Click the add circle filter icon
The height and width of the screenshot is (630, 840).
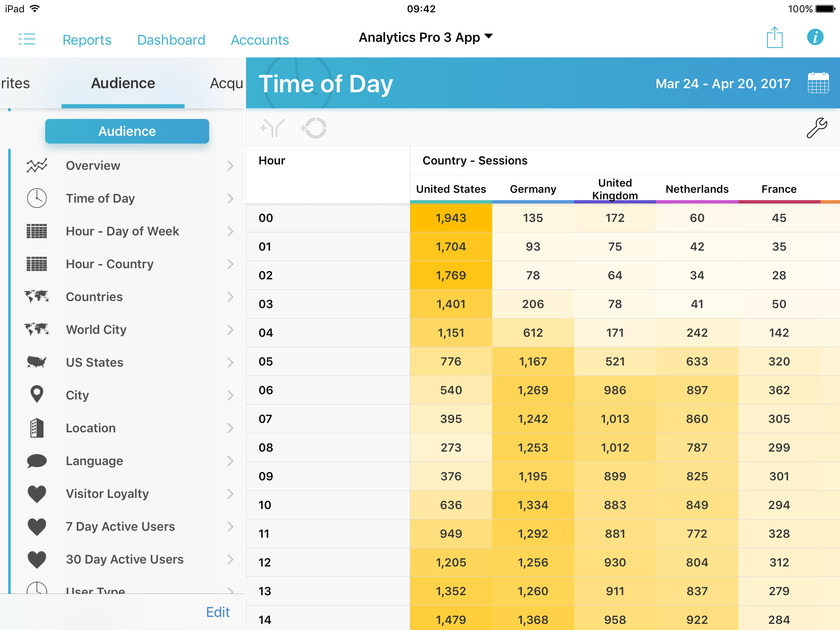coord(314,128)
